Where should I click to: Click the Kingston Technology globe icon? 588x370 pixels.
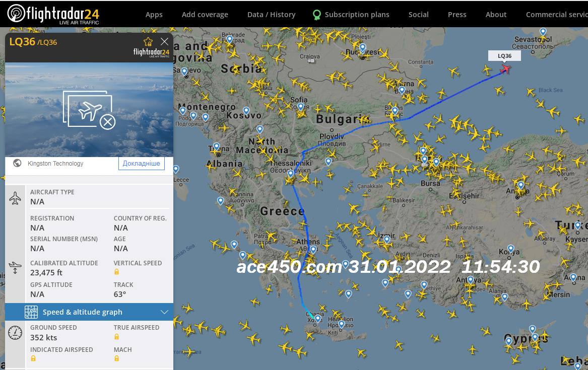point(17,163)
